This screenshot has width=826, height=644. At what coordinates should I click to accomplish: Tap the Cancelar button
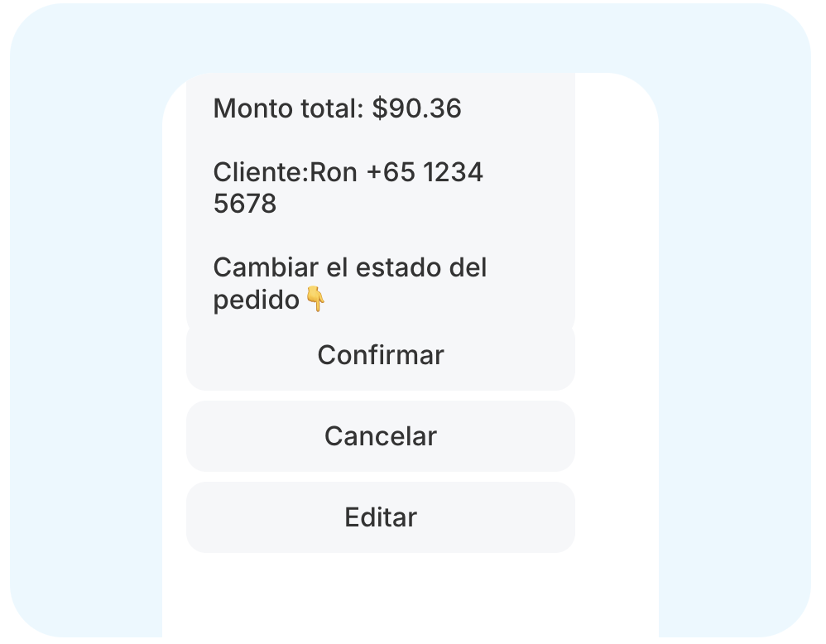click(381, 436)
